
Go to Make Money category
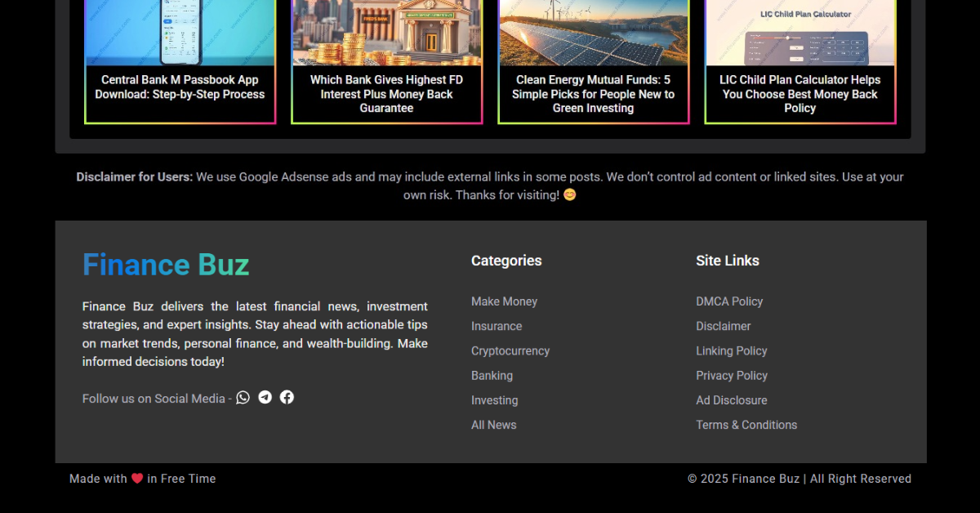click(504, 301)
